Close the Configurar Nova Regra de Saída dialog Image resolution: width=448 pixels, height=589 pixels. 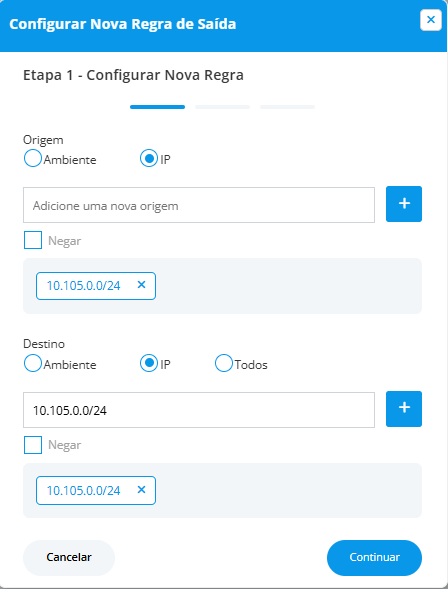[x=431, y=20]
